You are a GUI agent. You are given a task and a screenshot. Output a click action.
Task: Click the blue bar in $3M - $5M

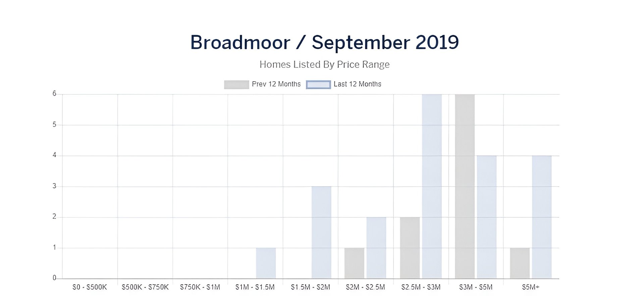[x=486, y=217]
